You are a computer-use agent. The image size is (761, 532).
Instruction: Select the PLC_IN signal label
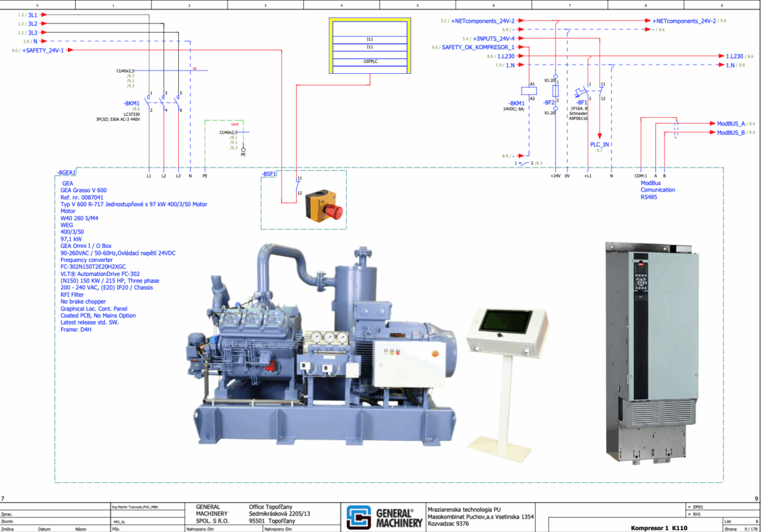[x=599, y=144]
